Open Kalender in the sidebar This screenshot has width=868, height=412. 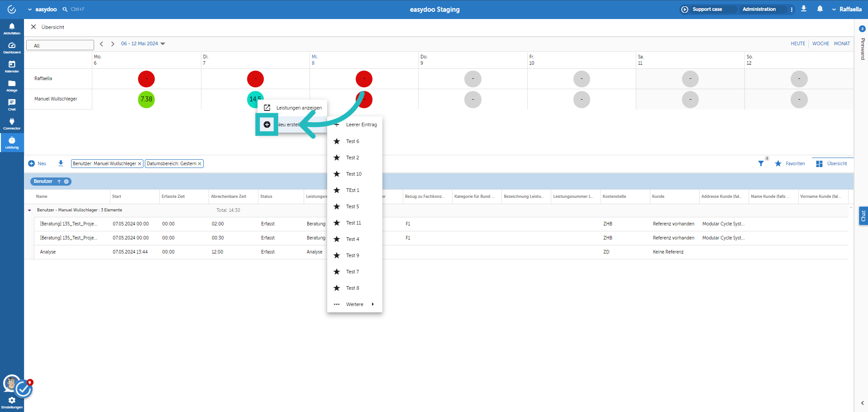click(12, 67)
